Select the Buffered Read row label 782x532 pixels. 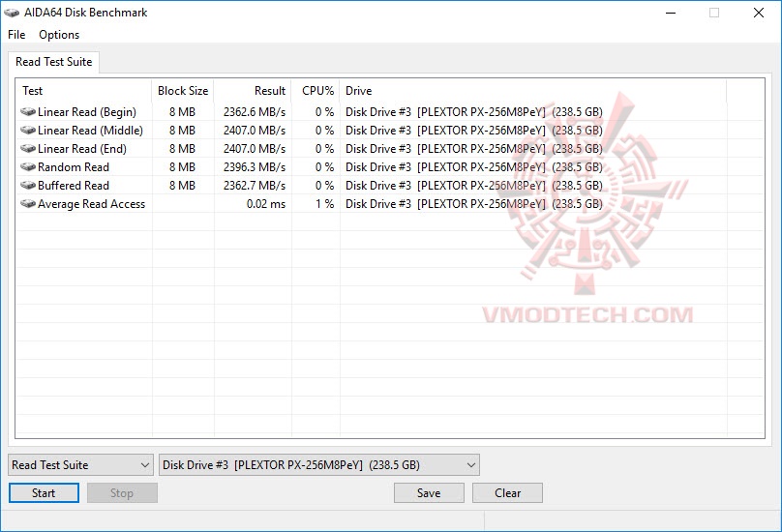(x=74, y=186)
